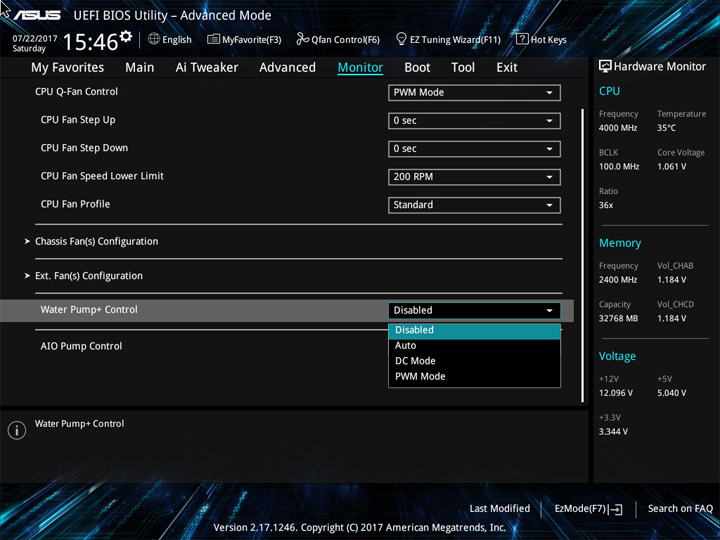Collapse the Water Pump+ Control dropdown

pyautogui.click(x=474, y=310)
